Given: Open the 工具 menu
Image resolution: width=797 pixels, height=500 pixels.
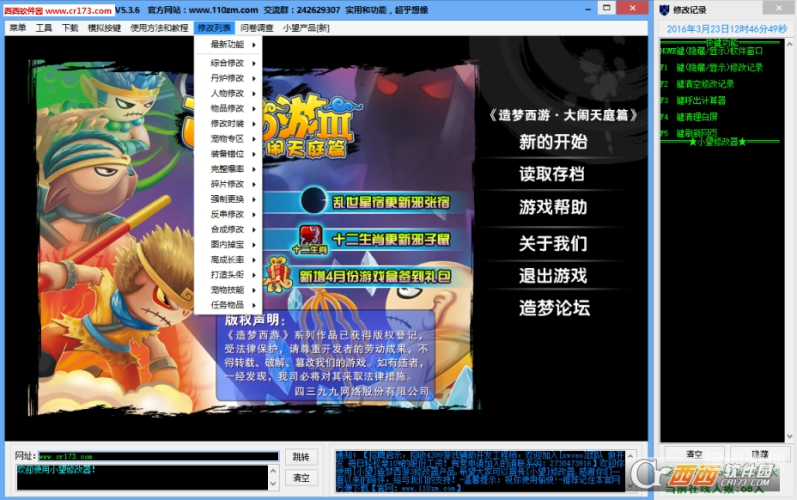Looking at the screenshot, I should point(44,28).
